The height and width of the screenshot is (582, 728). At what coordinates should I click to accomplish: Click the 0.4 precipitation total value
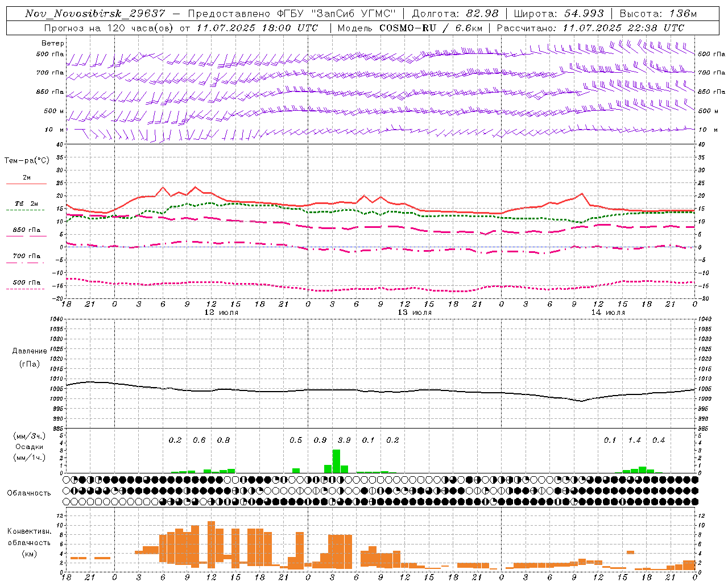659,440
